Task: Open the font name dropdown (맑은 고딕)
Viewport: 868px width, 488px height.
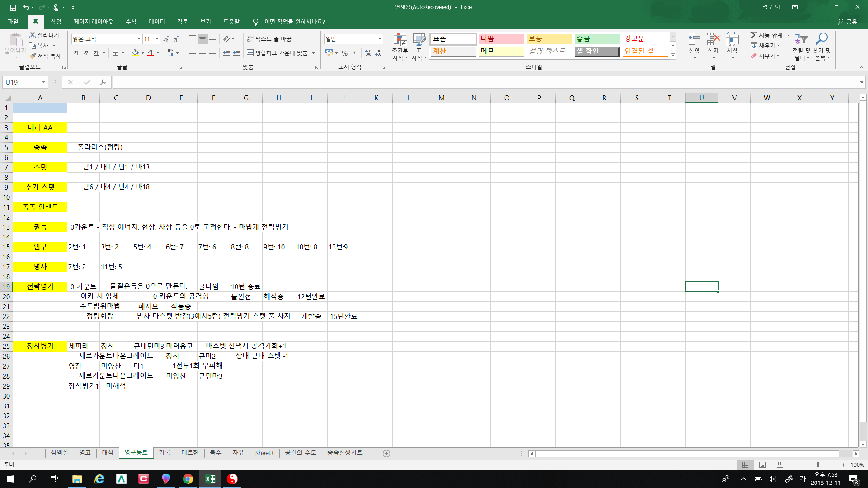Action: (x=139, y=39)
